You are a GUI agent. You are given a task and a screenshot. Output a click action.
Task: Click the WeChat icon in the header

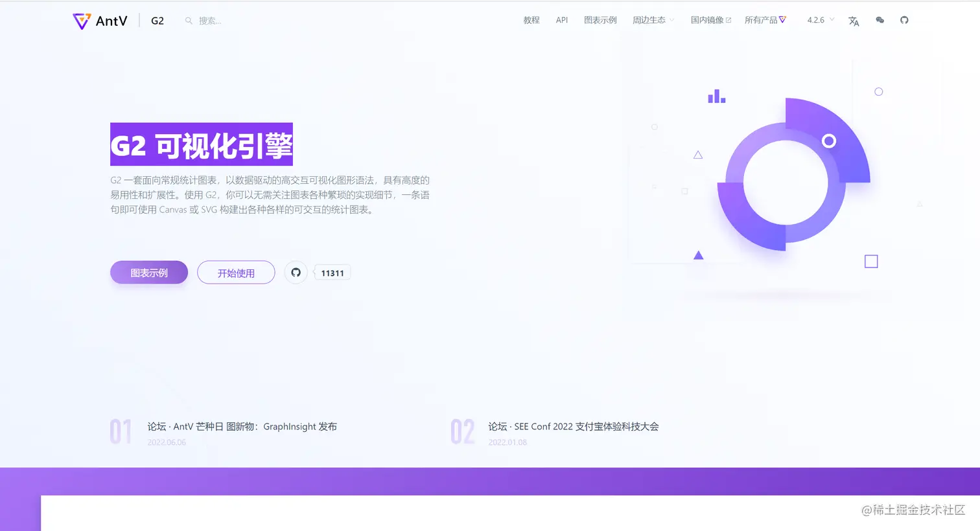click(880, 20)
